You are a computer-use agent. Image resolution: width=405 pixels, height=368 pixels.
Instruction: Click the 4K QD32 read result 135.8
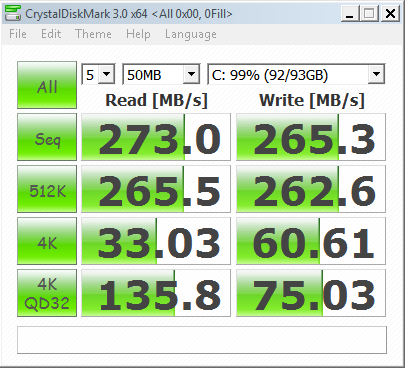click(x=156, y=293)
